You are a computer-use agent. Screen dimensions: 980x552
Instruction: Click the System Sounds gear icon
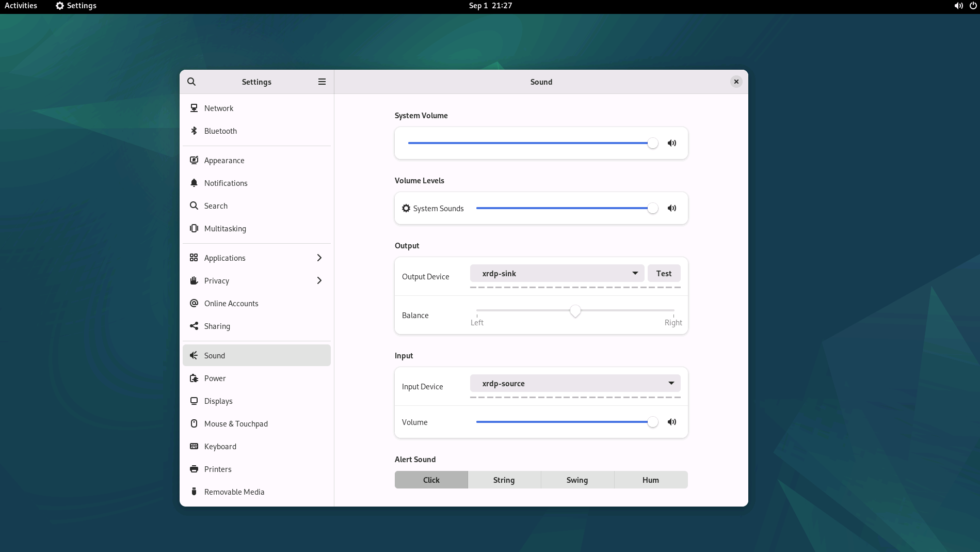(406, 208)
